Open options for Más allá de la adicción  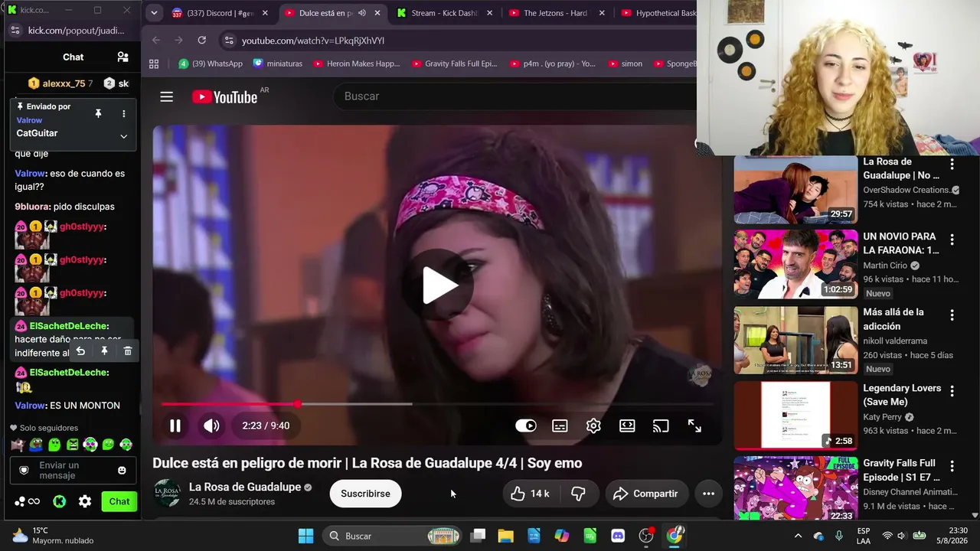pos(952,315)
